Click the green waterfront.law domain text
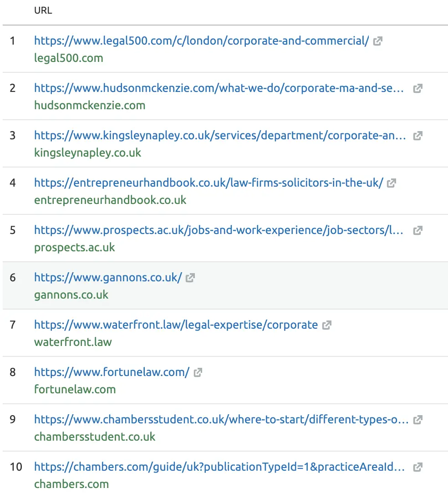448x498 pixels. 73,342
